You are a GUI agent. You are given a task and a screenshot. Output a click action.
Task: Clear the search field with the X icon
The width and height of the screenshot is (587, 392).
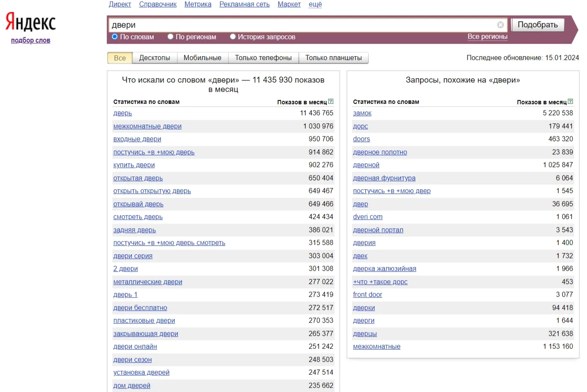click(501, 25)
